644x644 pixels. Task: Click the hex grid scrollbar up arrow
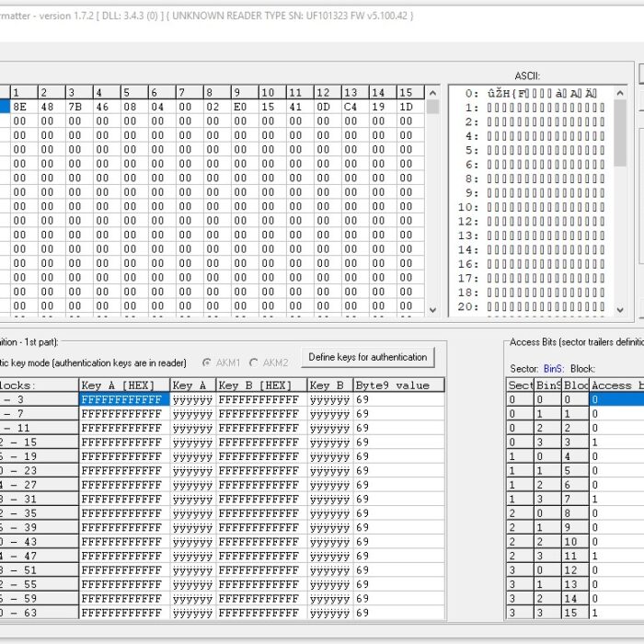point(432,93)
